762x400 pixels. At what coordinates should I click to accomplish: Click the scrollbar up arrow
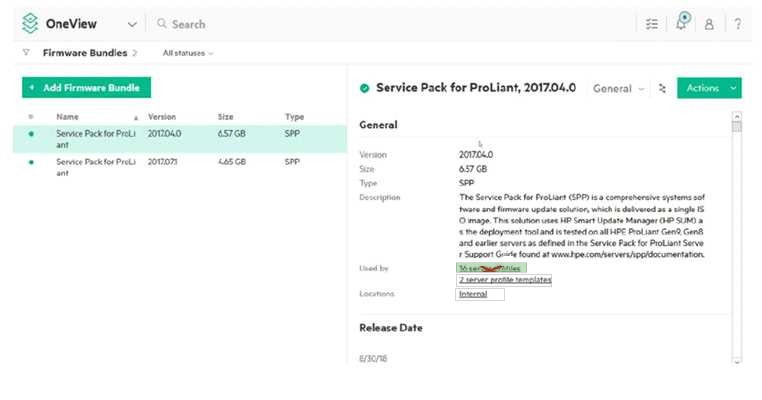click(737, 116)
